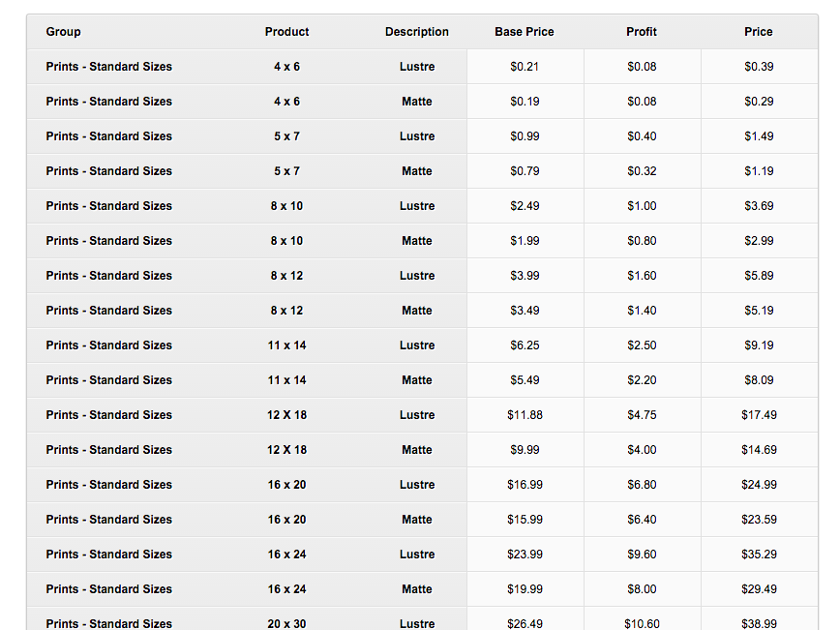This screenshot has width=840, height=630.
Task: Select price $5.89 cell
Action: (759, 276)
